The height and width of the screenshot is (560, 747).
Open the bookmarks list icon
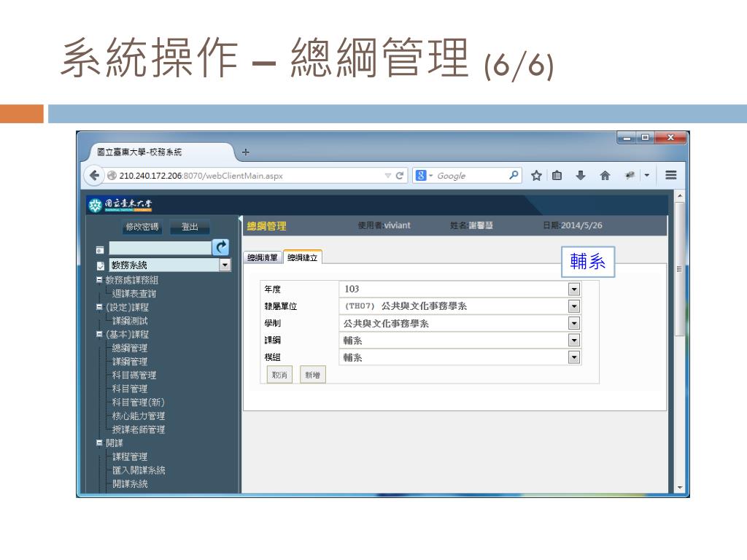(557, 176)
